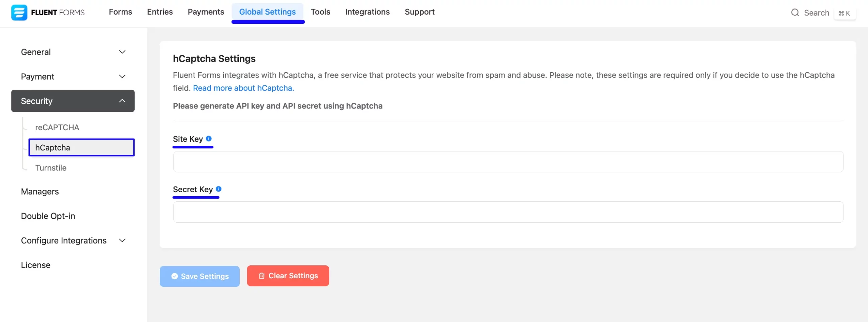Click the ⌘K shortcut badge

tap(844, 13)
